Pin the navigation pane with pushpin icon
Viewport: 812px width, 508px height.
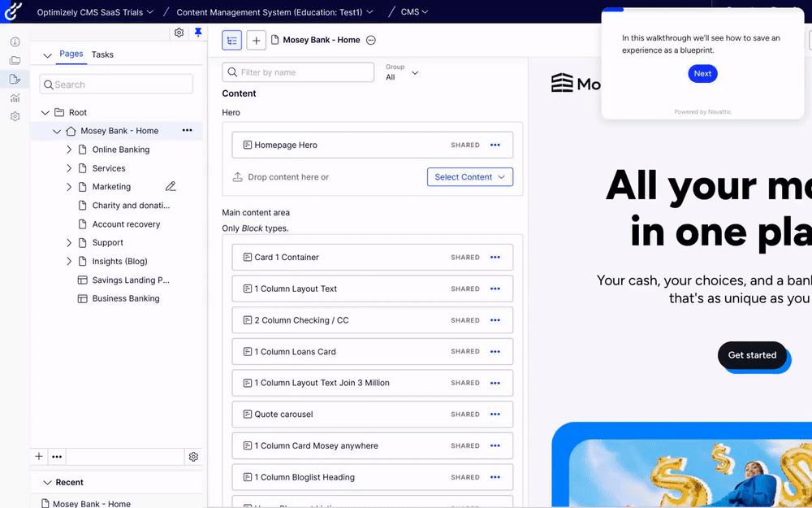click(x=198, y=33)
